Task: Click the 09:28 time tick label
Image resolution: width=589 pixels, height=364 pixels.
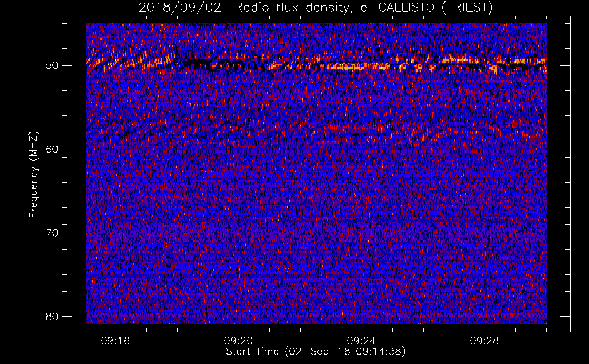Action: coord(485,341)
